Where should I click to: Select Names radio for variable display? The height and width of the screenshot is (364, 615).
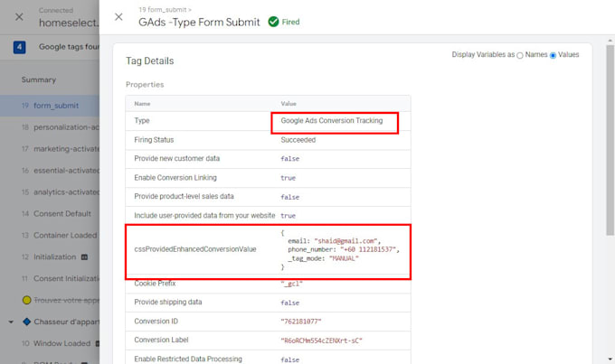point(520,55)
